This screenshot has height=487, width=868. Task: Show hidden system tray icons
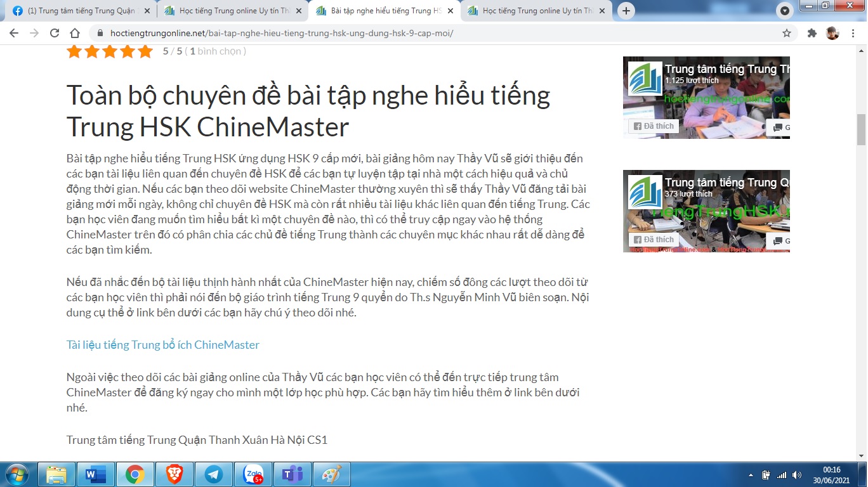coord(751,475)
